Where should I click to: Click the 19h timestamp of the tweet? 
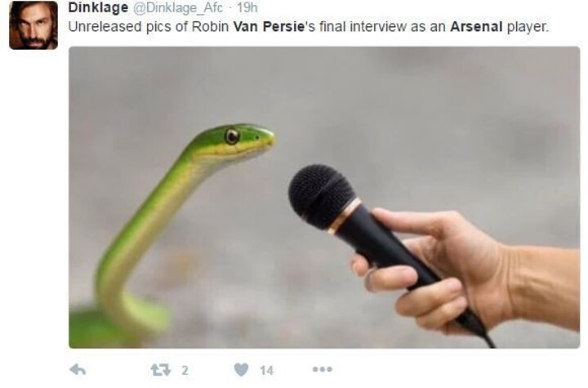247,7
